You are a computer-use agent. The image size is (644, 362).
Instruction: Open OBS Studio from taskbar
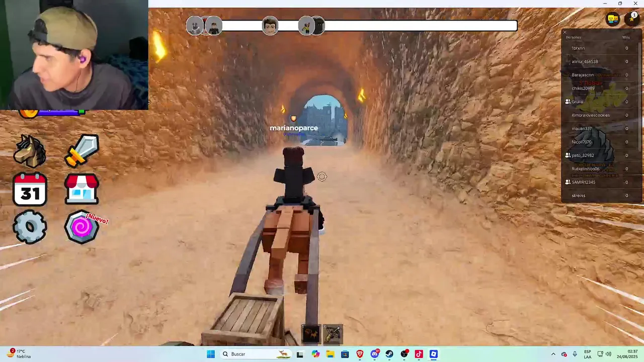pyautogui.click(x=404, y=354)
